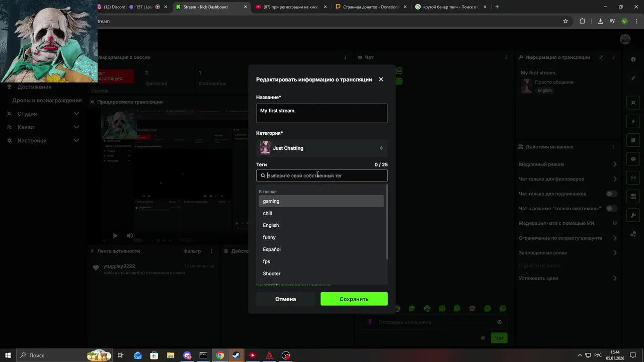Bookmark this page with star icon

(566, 21)
